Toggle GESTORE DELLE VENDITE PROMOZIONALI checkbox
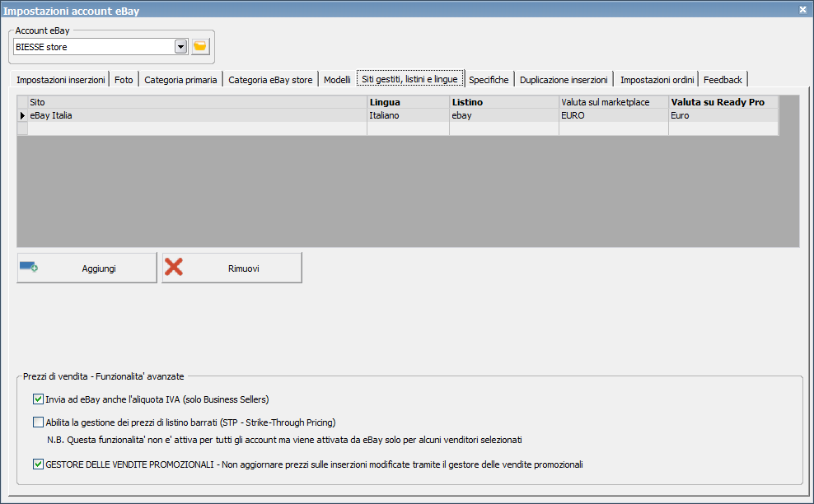This screenshot has height=504, width=814. click(x=39, y=464)
